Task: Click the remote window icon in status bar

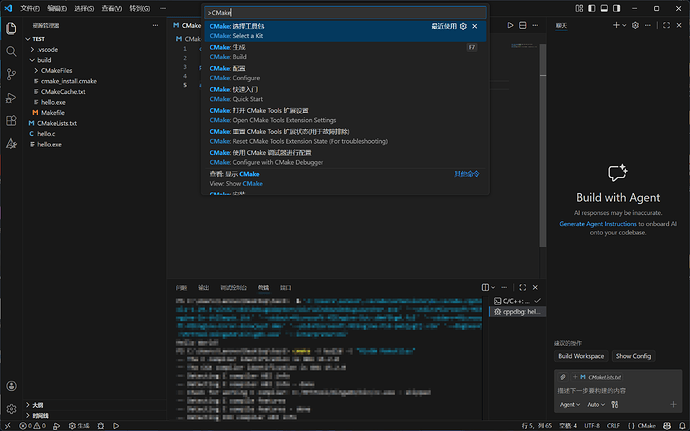Action: 7,426
